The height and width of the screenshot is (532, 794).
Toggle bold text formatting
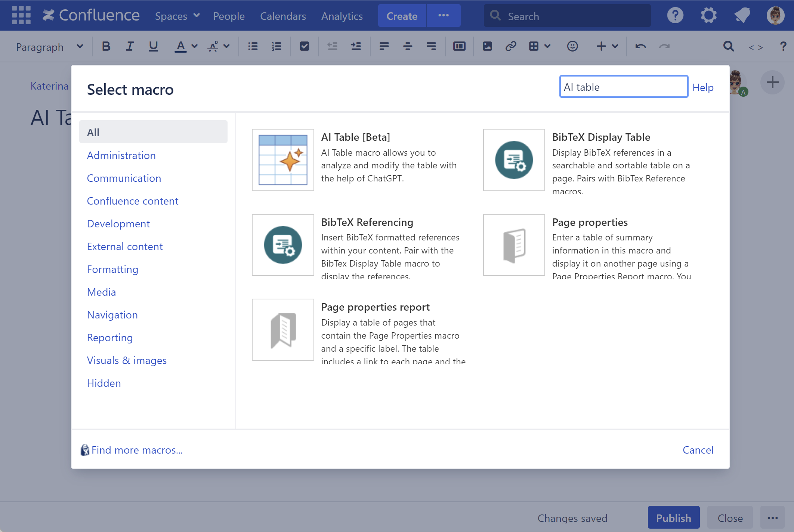pyautogui.click(x=106, y=46)
